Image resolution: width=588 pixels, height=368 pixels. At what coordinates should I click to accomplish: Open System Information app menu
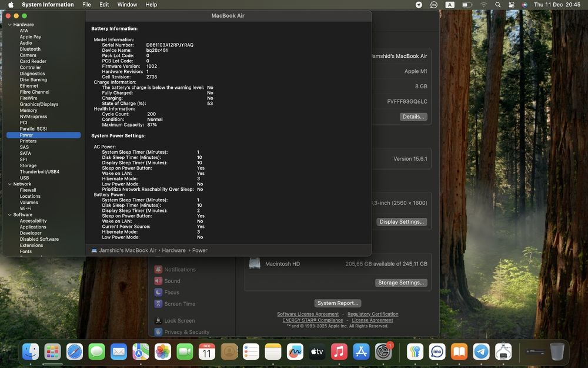48,5
